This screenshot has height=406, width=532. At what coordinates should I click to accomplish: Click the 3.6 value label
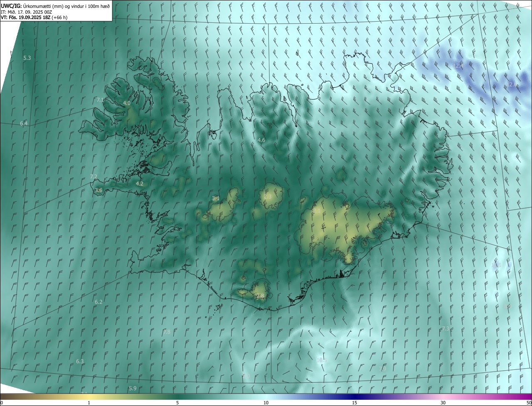coord(99,190)
